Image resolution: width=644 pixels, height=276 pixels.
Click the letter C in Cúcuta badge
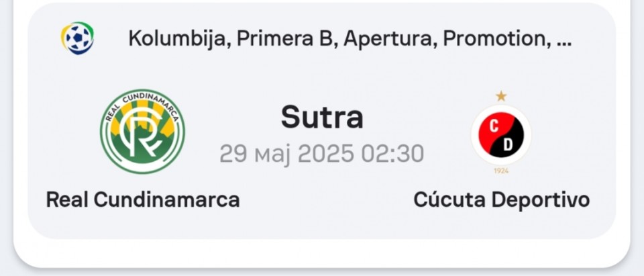tap(494, 127)
